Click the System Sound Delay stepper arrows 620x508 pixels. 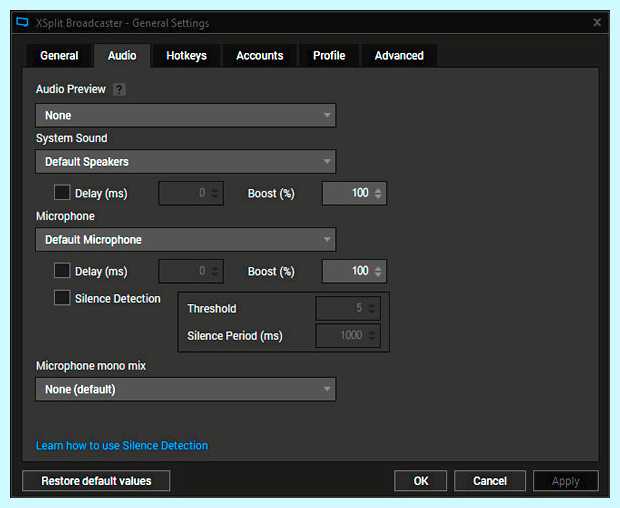point(215,193)
